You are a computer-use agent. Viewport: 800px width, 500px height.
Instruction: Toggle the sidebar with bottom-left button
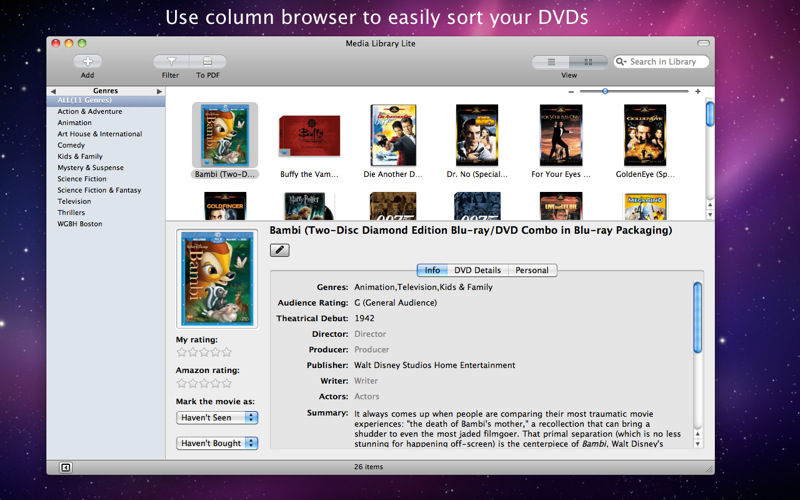(65, 467)
